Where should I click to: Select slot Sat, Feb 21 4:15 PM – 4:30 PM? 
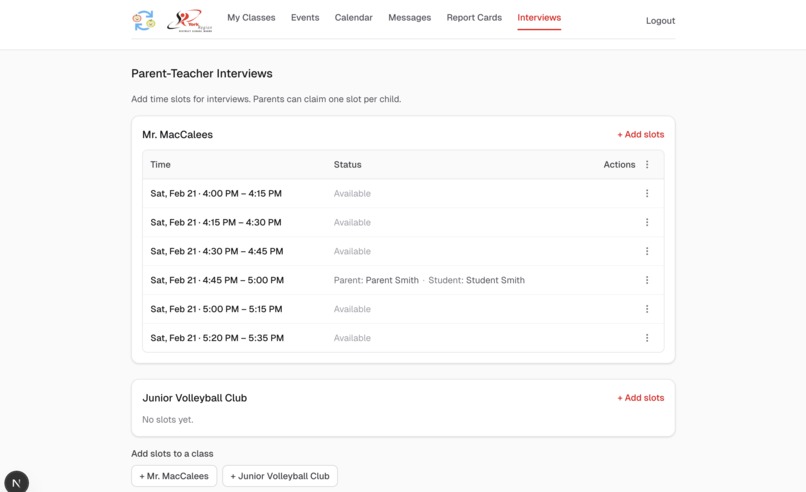pyautogui.click(x=216, y=222)
